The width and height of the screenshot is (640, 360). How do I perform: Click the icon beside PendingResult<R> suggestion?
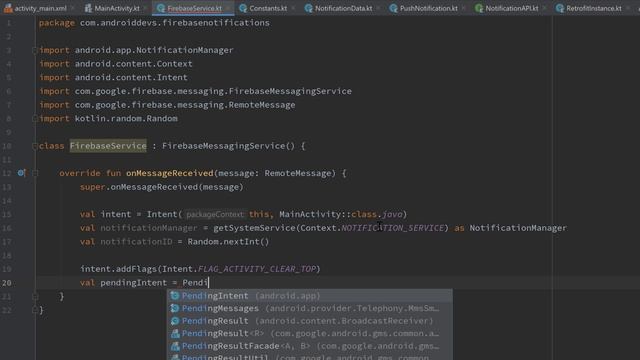[175, 333]
